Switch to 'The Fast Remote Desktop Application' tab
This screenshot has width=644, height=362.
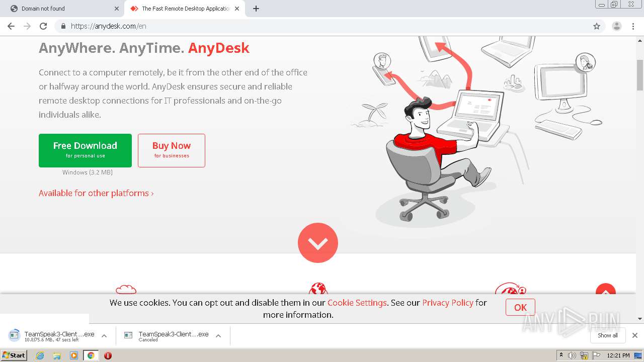[184, 9]
